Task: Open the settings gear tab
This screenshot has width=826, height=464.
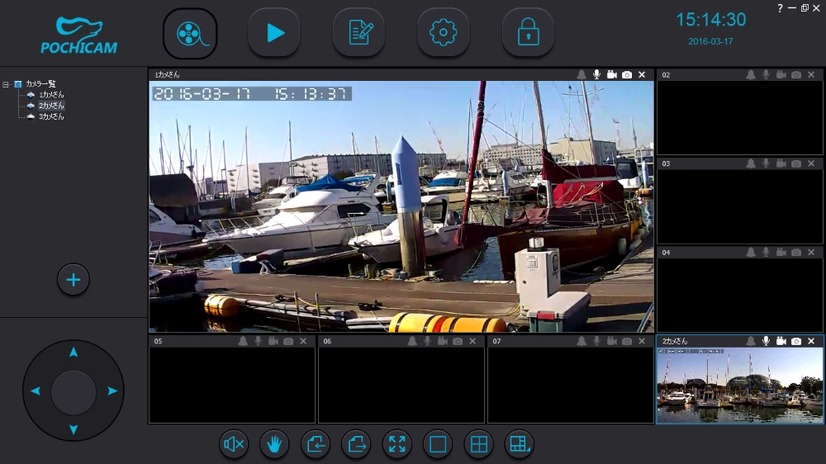Action: (x=443, y=33)
